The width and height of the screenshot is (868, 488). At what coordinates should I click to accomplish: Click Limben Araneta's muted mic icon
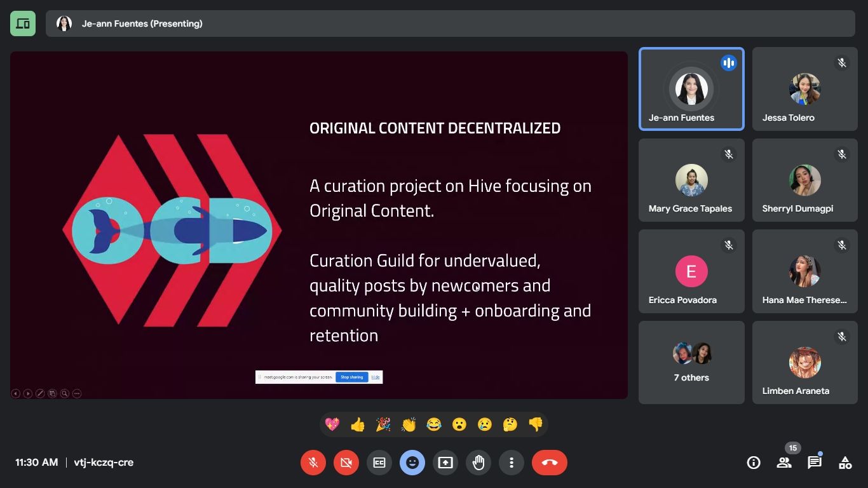(842, 336)
